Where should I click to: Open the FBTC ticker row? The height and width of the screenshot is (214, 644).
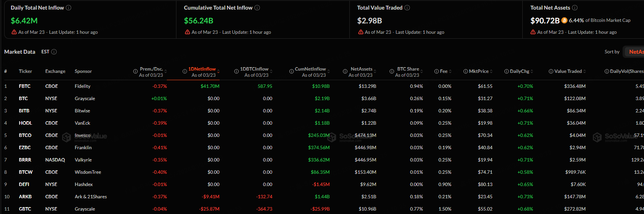pyautogui.click(x=24, y=86)
